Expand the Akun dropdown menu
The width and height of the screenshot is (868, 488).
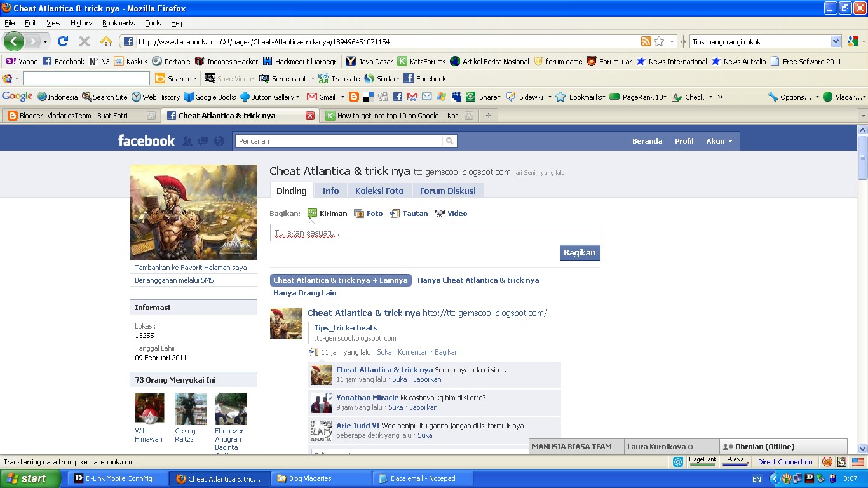[x=719, y=141]
